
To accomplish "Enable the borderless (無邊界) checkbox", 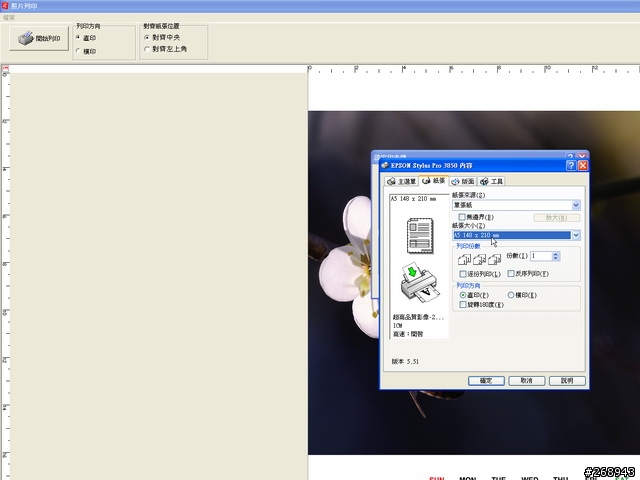I will point(462,217).
